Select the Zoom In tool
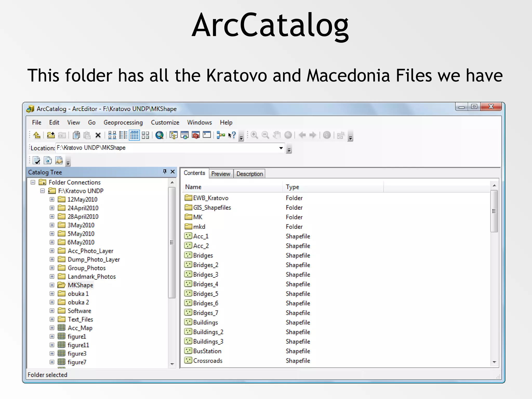 tap(254, 135)
